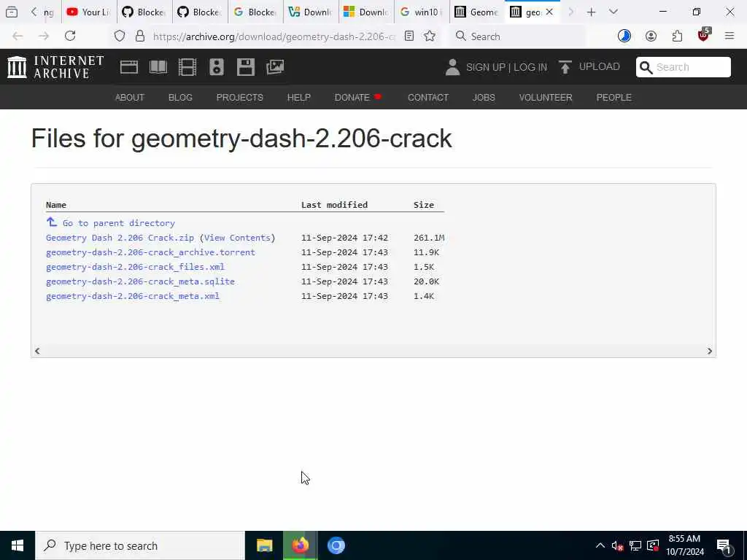Screen dimensions: 747x560
Task: Open the uBlock Origin extension icon
Action: pos(704,35)
